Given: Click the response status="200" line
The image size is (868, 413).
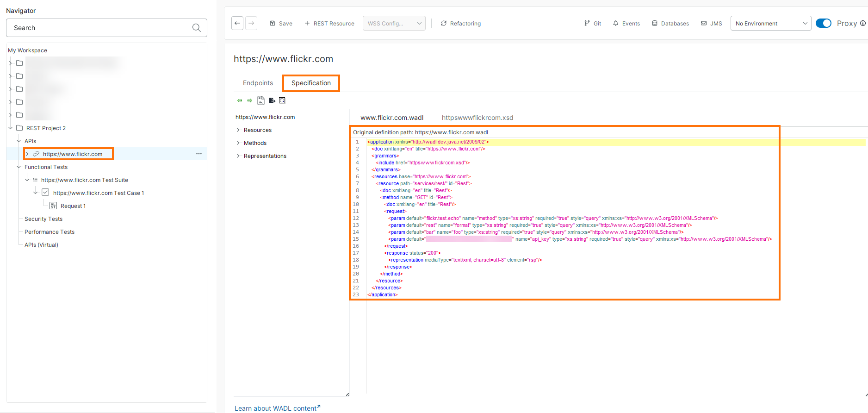Looking at the screenshot, I should (412, 253).
